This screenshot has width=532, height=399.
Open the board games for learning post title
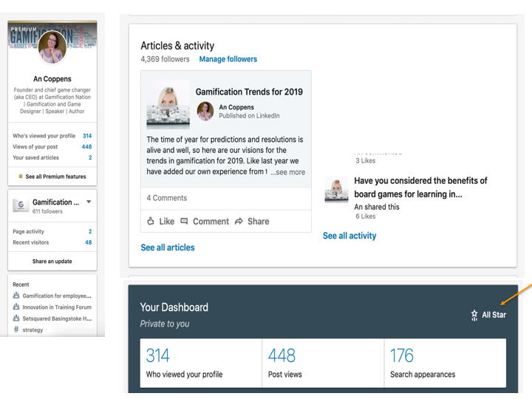click(420, 187)
